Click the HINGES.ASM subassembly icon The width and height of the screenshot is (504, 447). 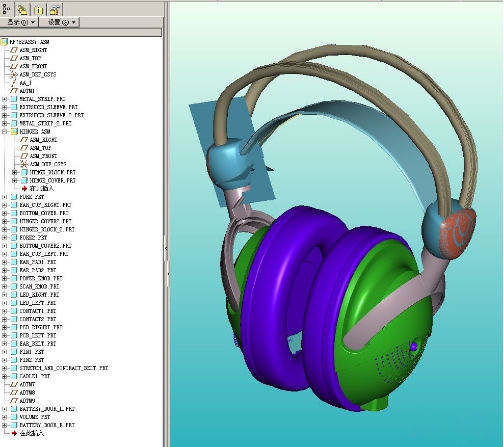coord(14,132)
